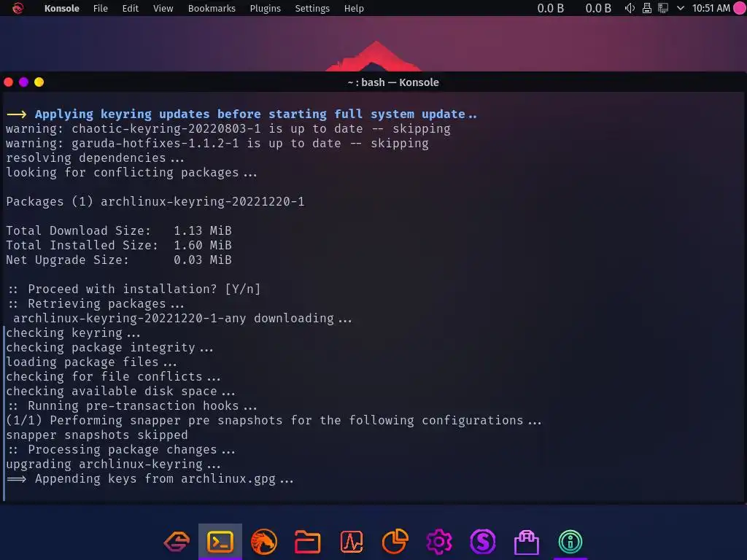Click 'Net Upgrade Size: 0.03 MiB' line
Screen dimensions: 747x560
(119, 260)
